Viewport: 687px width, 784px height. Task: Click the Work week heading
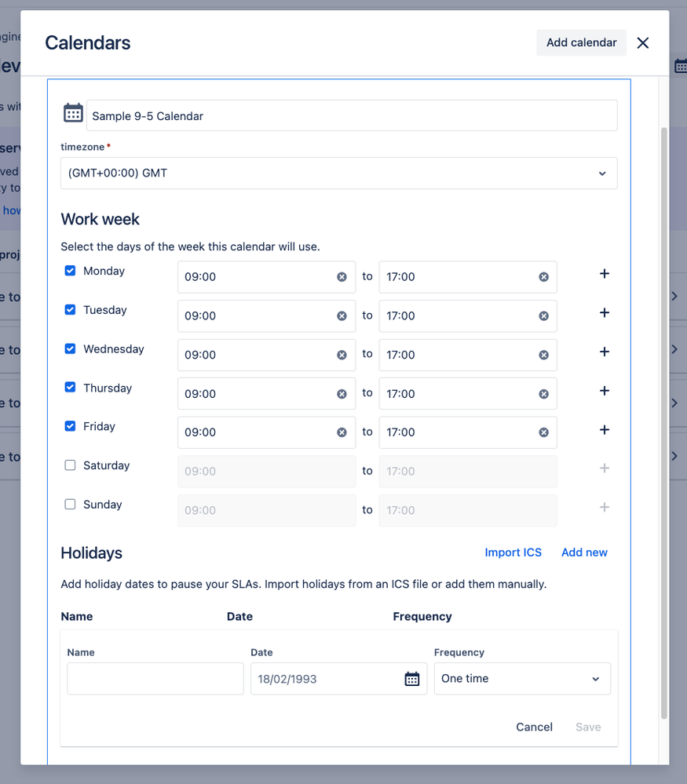point(100,220)
